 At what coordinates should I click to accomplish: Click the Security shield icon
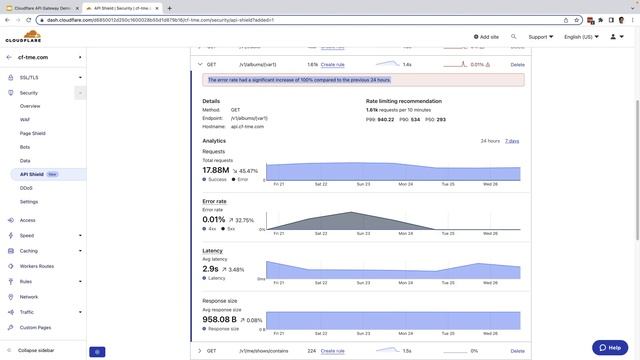click(11, 93)
